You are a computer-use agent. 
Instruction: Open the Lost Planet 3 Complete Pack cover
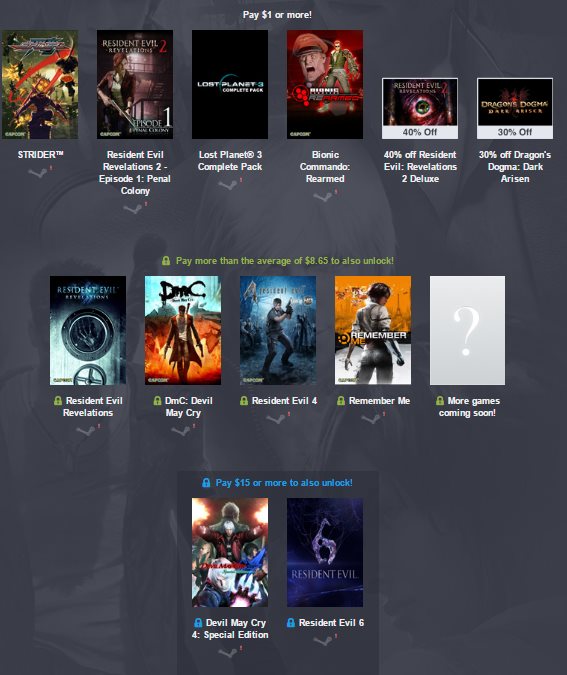(x=230, y=84)
